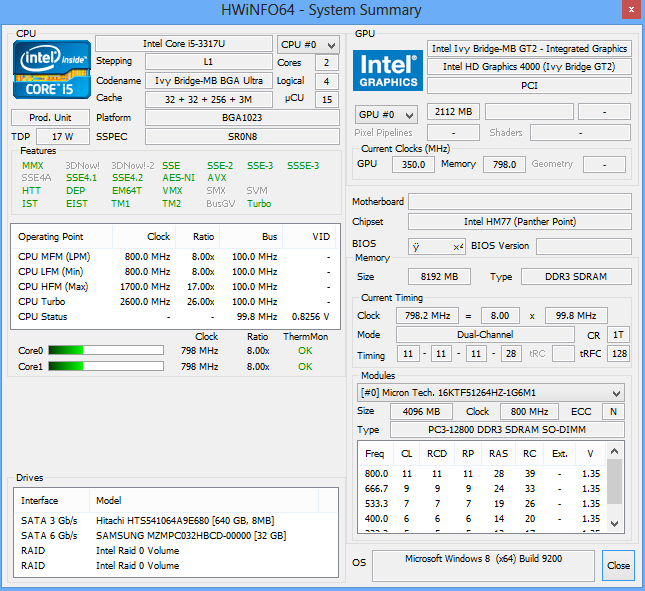Click the Intel HD Graphics 4000 name field
Viewport: 645px width, 591px height.
coord(529,67)
